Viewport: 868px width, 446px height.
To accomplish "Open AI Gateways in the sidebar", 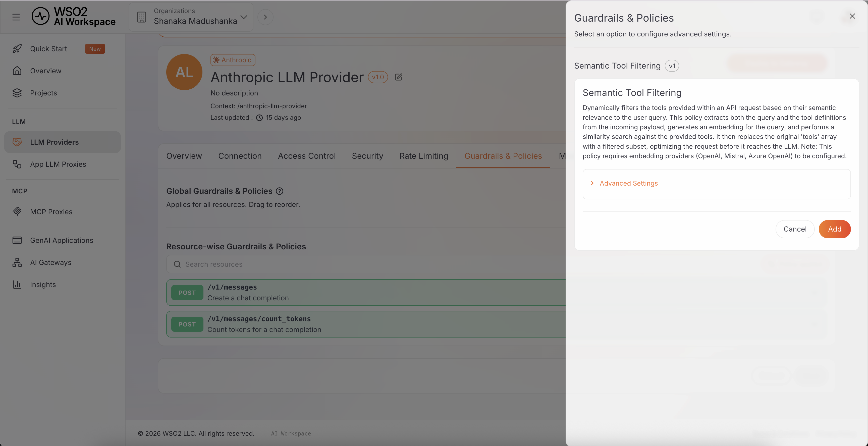I will click(x=62, y=262).
